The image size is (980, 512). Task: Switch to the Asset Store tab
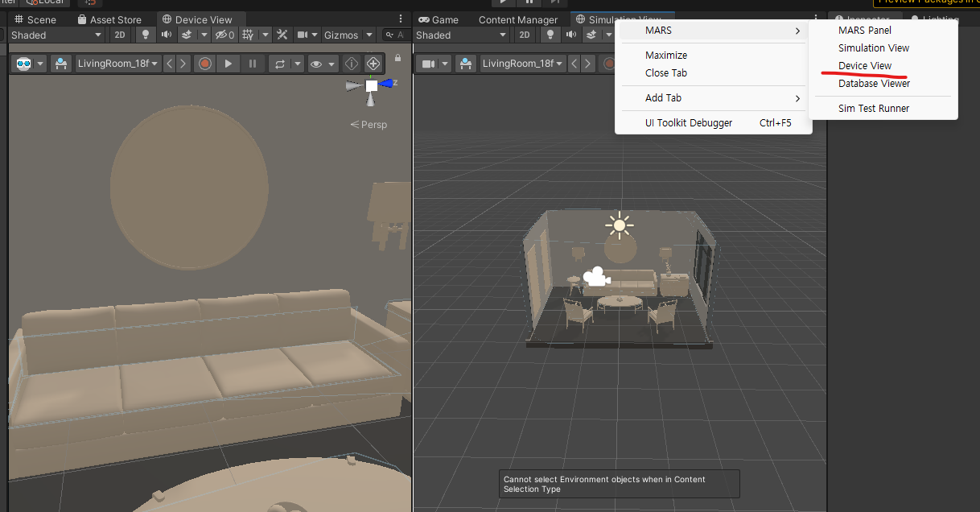point(109,19)
